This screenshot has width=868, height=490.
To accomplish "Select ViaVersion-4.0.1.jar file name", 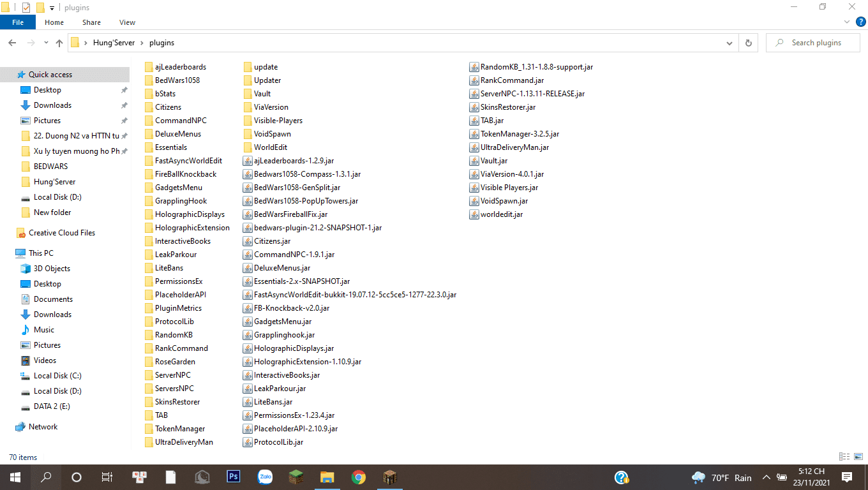I will coord(513,174).
